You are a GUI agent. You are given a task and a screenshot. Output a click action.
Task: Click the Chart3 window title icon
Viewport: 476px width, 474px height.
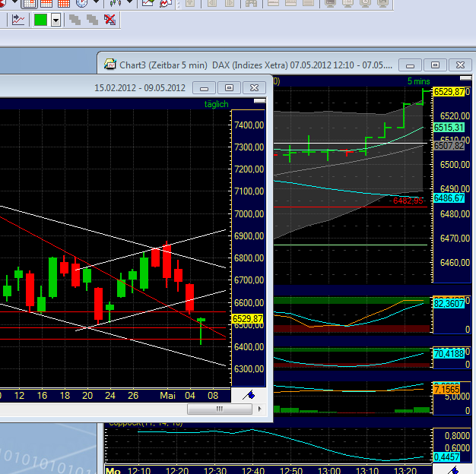pyautogui.click(x=110, y=65)
